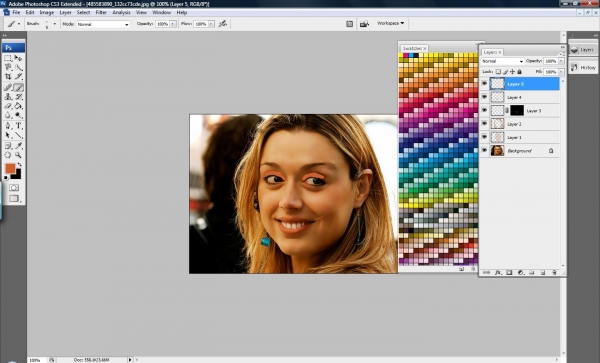Select the Line tool
Screen dimensions: 600x363
[18, 135]
